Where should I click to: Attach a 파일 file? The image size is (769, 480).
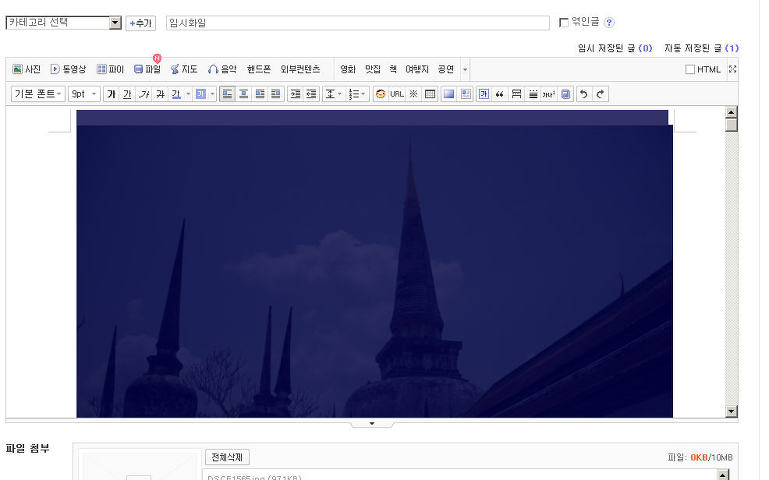click(x=147, y=69)
